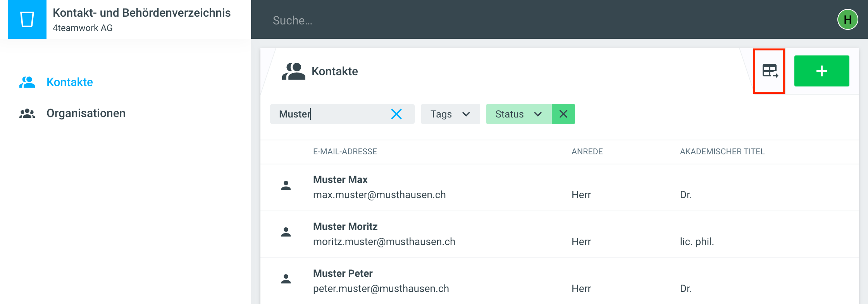Open the user avatar H menu
868x304 pixels.
click(x=847, y=19)
